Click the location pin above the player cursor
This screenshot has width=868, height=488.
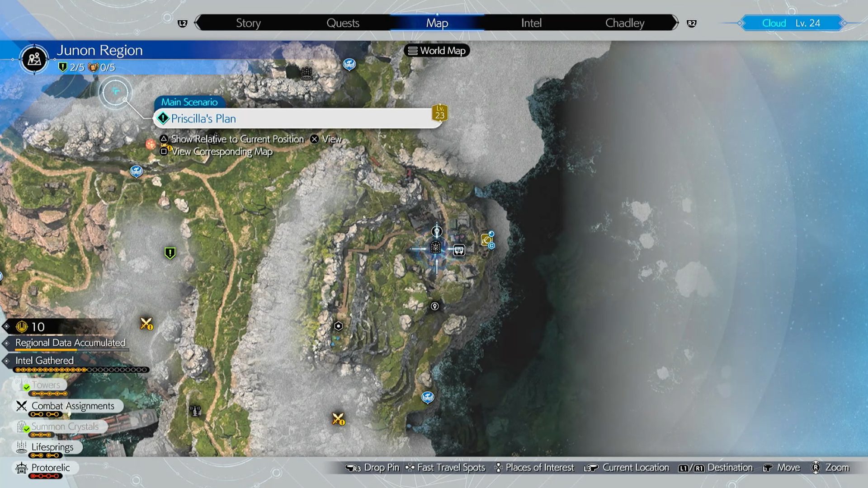[x=436, y=232]
